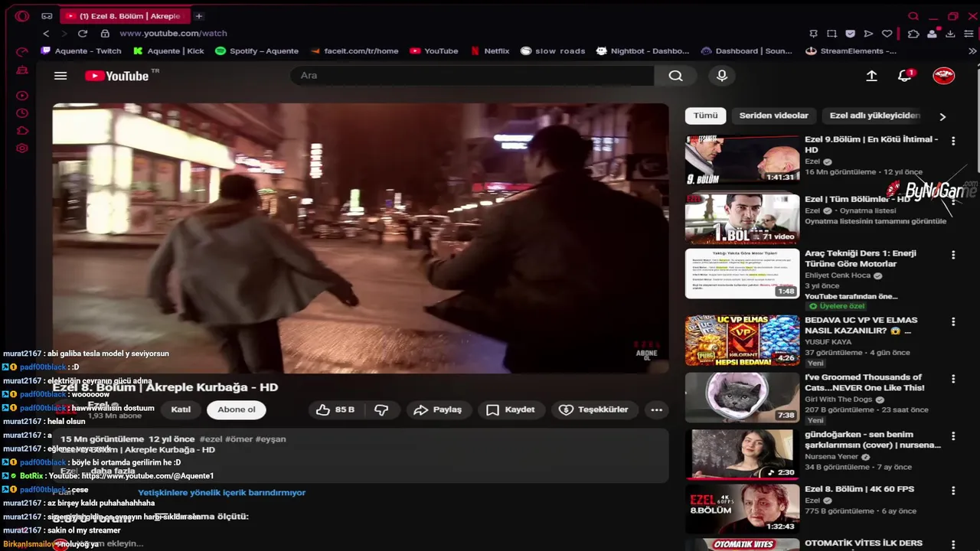Open browser extensions puzzle icon in toolbar
980x551 pixels.
click(x=913, y=34)
